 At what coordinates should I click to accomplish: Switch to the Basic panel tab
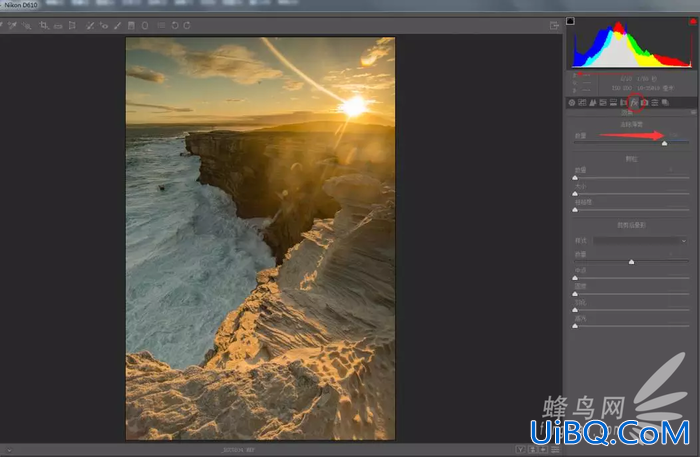572,103
